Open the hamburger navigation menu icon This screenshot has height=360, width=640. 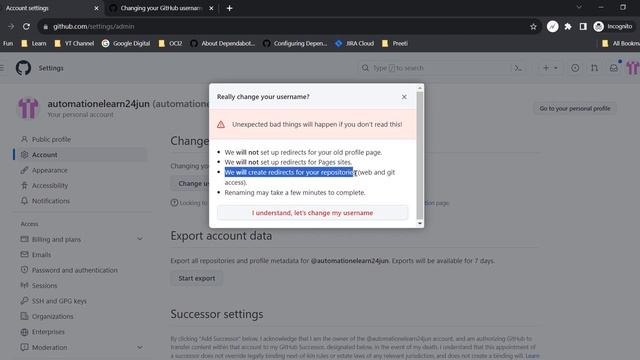click(x=2, y=68)
